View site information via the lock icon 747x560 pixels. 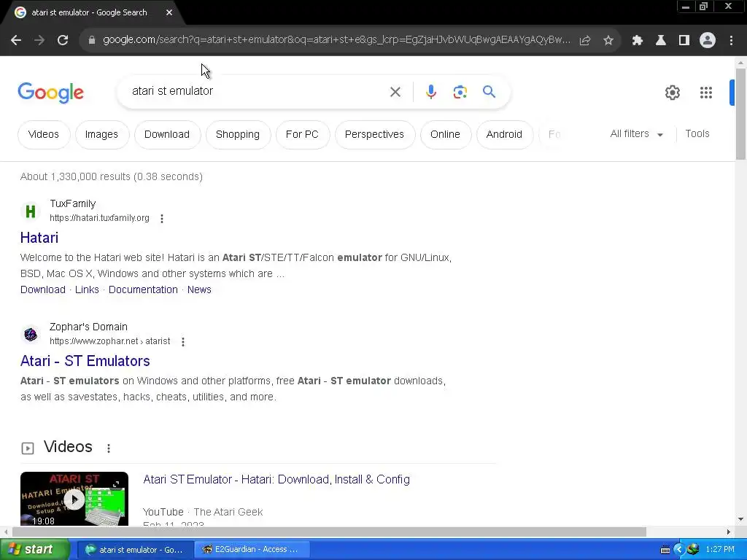[92, 41]
